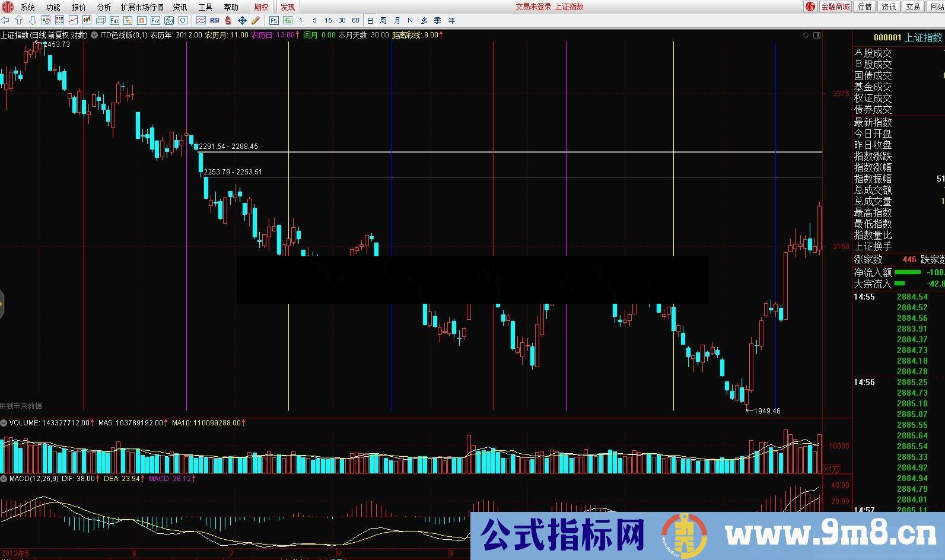This screenshot has width=945, height=560.
Task: Click the green refresh icon next to F5
Action: pyautogui.click(x=287, y=20)
